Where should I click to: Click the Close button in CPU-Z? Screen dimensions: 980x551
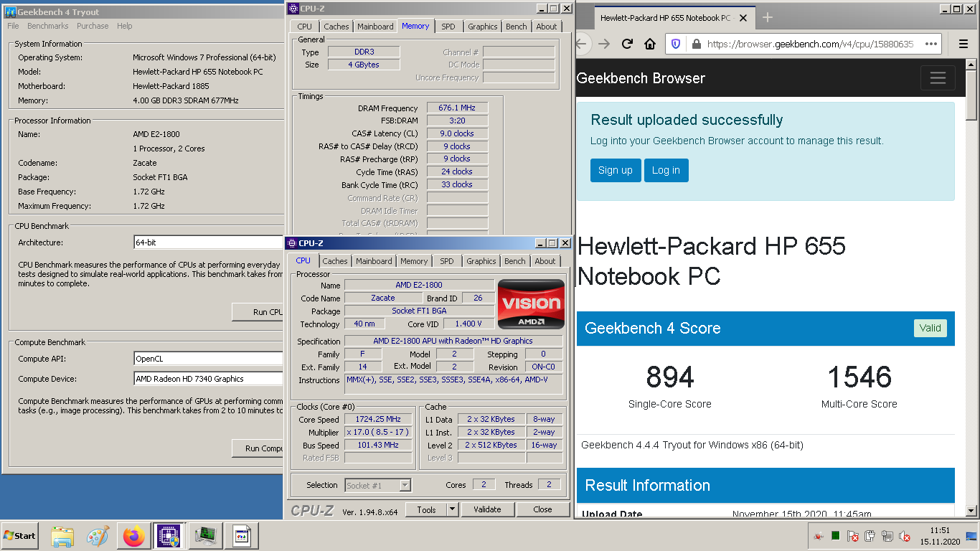point(542,509)
